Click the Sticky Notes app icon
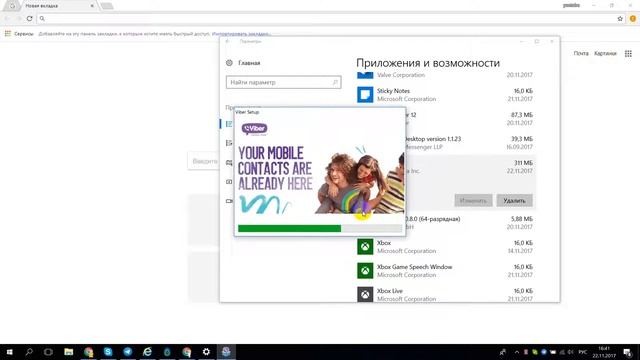The width and height of the screenshot is (640, 360). 365,95
